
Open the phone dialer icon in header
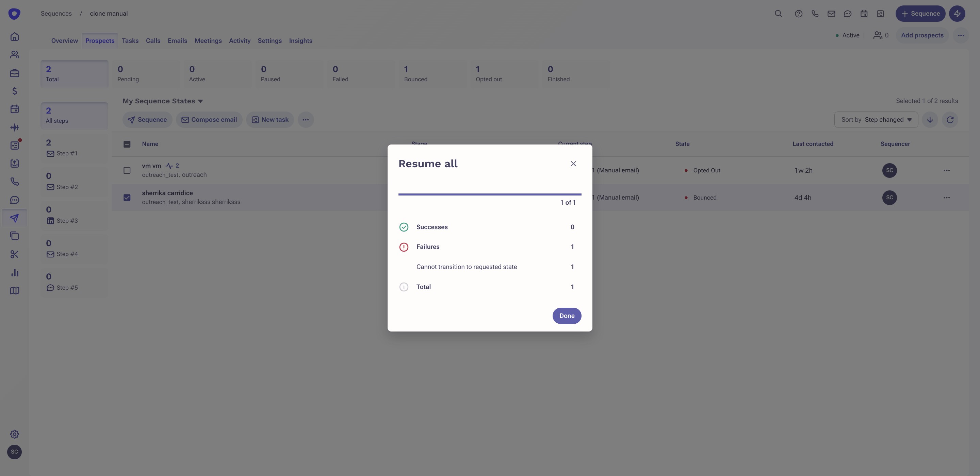point(815,14)
